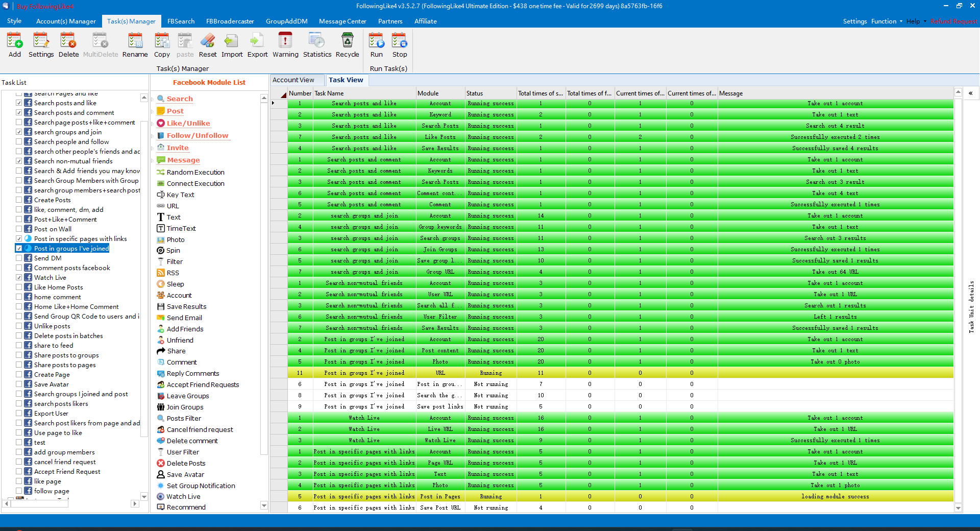Click the Reset eraser icon
This screenshot has width=980, height=531.
[208, 45]
